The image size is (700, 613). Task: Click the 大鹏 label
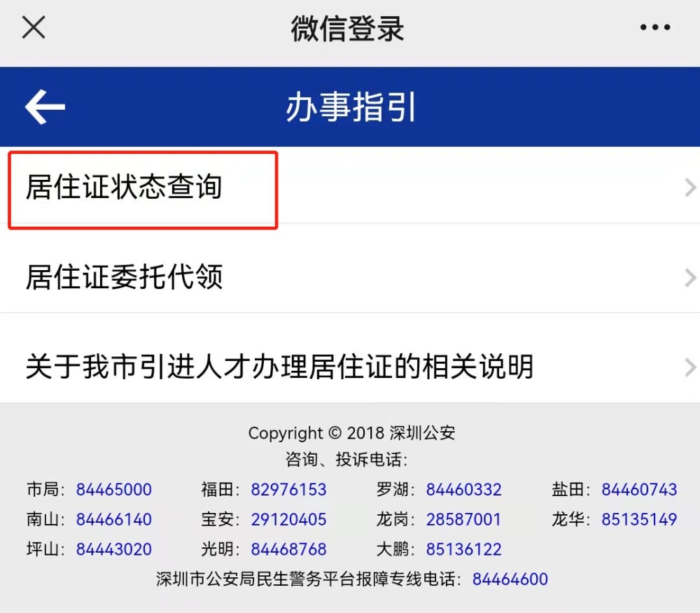point(395,549)
